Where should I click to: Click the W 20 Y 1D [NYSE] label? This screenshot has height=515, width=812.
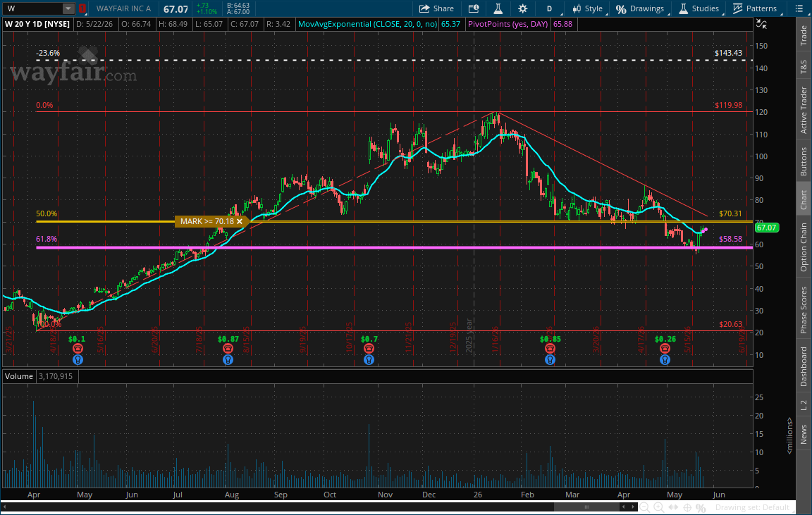37,24
